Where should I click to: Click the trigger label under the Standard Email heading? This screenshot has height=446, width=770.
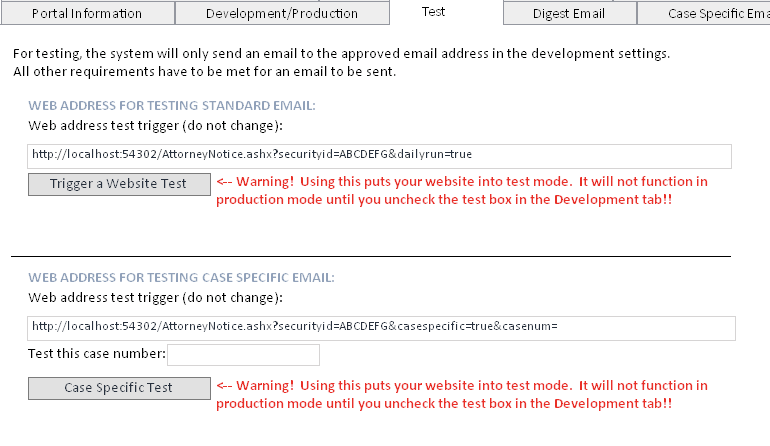155,126
